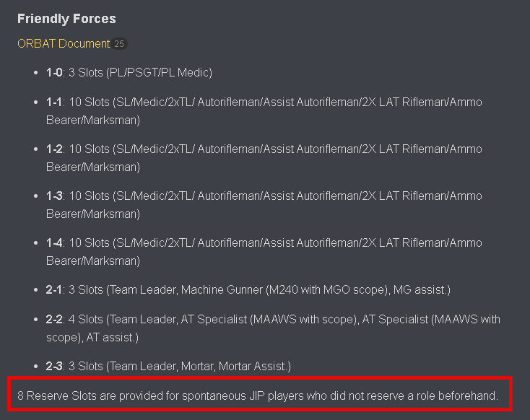Click the 2-2 squad label
Image resolution: width=530 pixels, height=420 pixels.
click(x=54, y=319)
